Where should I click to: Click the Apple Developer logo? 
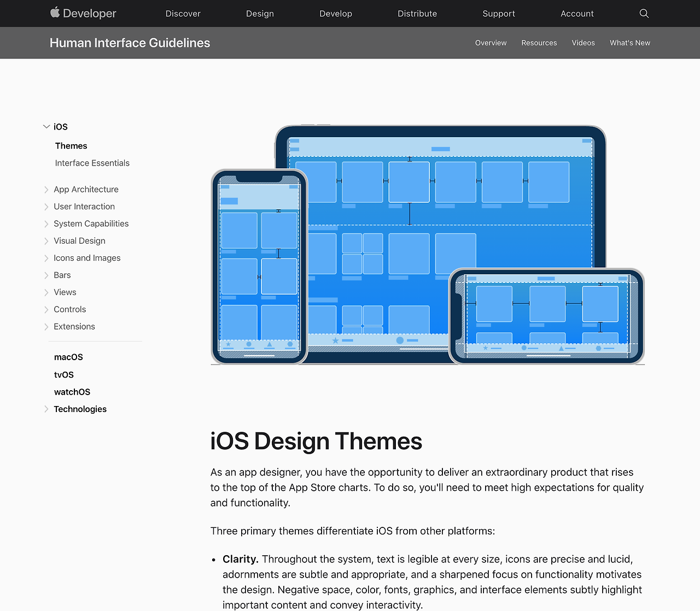click(x=83, y=13)
